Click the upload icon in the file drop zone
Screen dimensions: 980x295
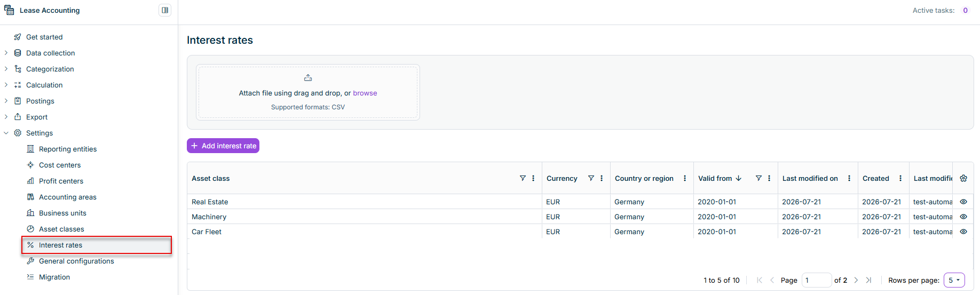(x=308, y=78)
